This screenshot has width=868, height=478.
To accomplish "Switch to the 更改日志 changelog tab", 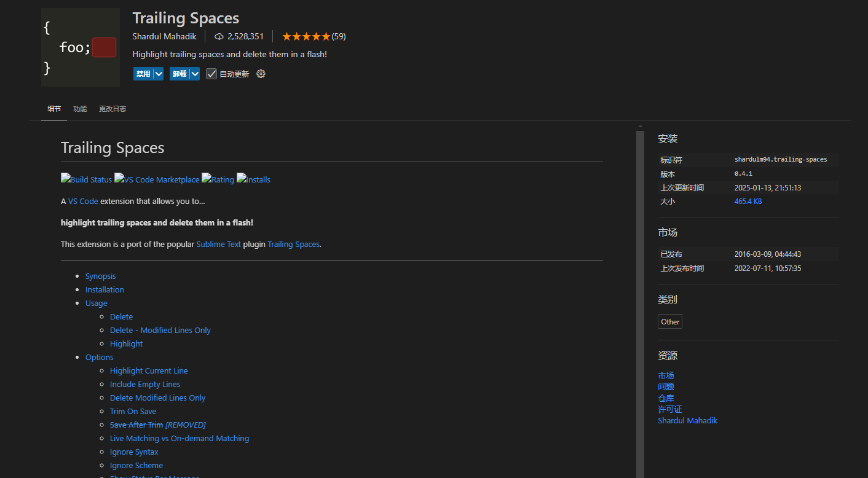I will [112, 109].
